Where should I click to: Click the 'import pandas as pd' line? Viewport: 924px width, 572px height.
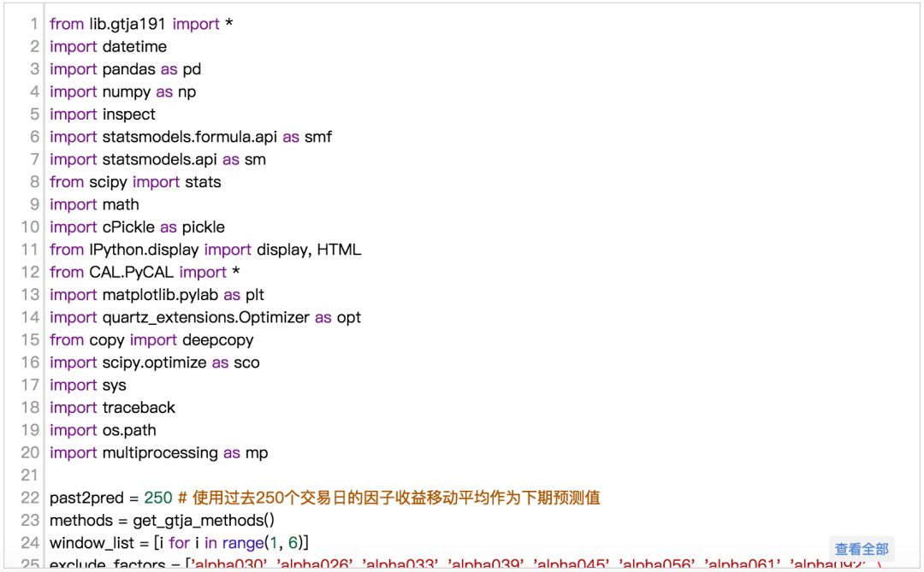[x=125, y=69]
